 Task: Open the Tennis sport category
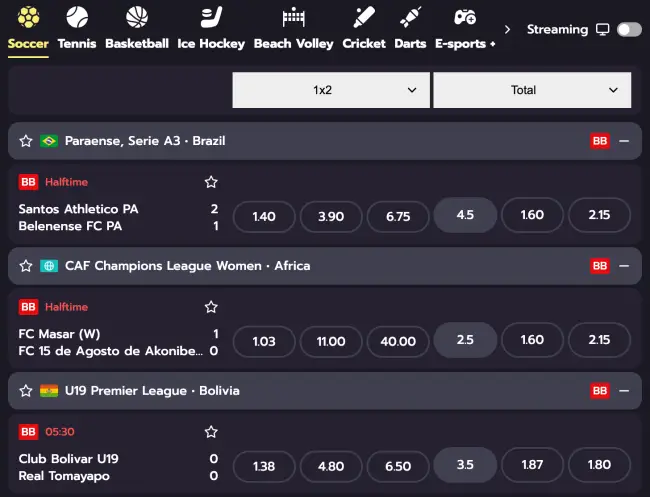click(77, 18)
